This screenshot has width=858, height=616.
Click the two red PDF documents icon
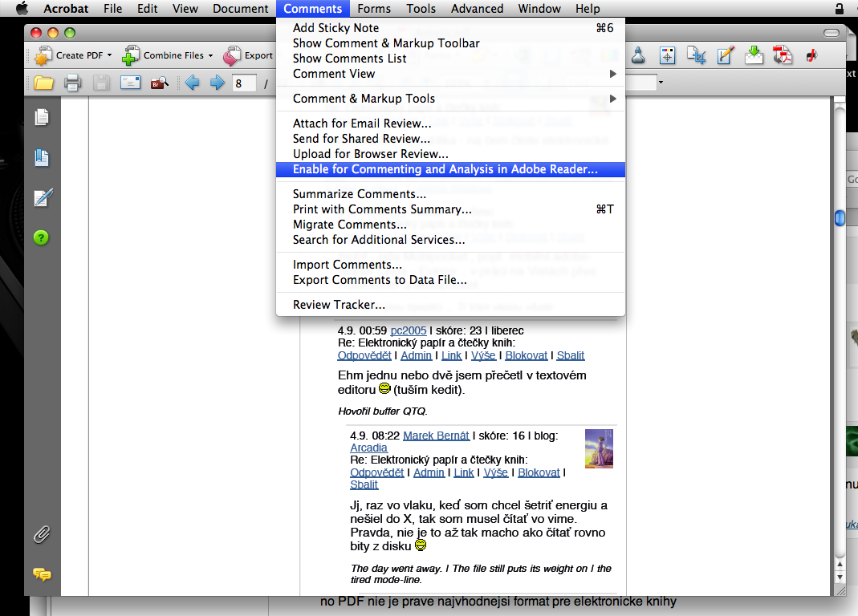pyautogui.click(x=783, y=55)
